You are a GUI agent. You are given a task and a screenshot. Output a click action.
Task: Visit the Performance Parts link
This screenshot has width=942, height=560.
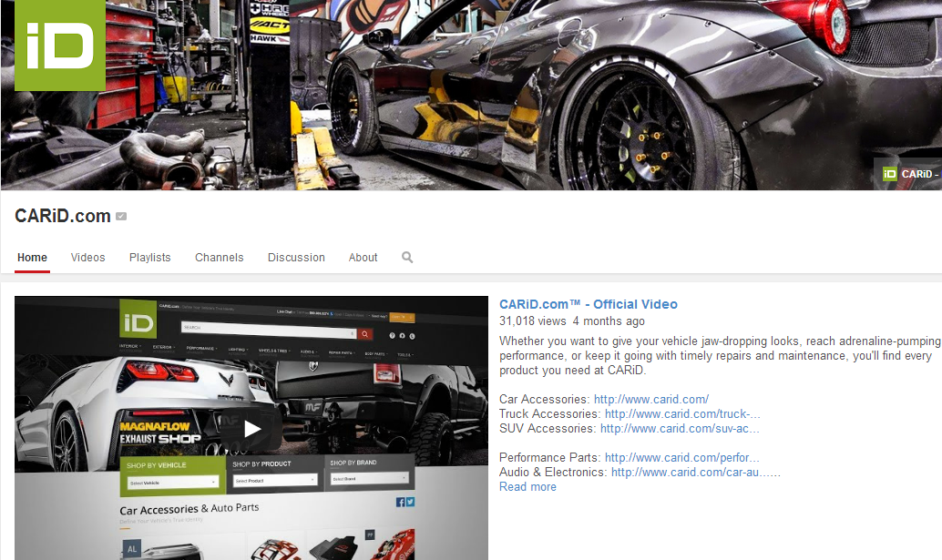[x=681, y=457]
